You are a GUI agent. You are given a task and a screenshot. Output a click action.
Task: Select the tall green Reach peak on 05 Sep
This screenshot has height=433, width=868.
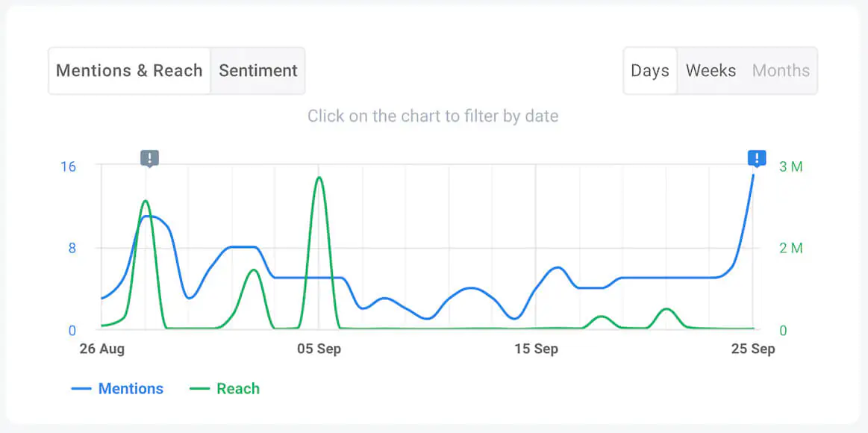tap(318, 179)
